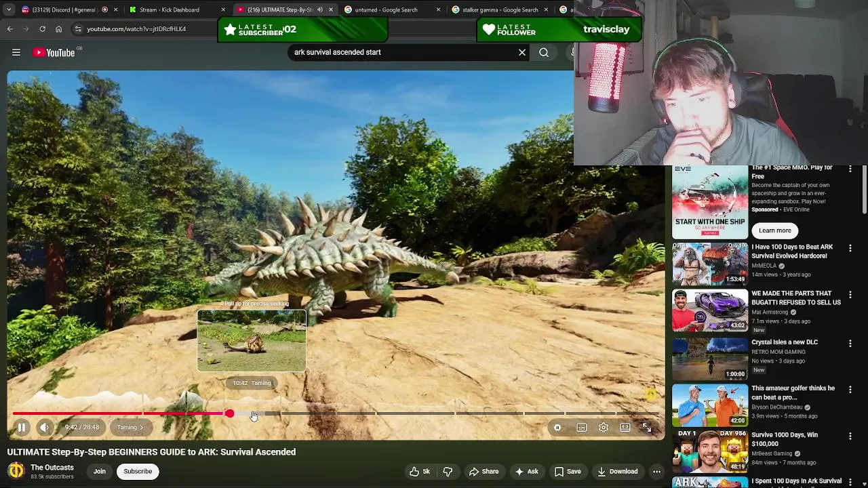868x488 pixels.
Task: Open the player settings gear
Action: click(604, 428)
